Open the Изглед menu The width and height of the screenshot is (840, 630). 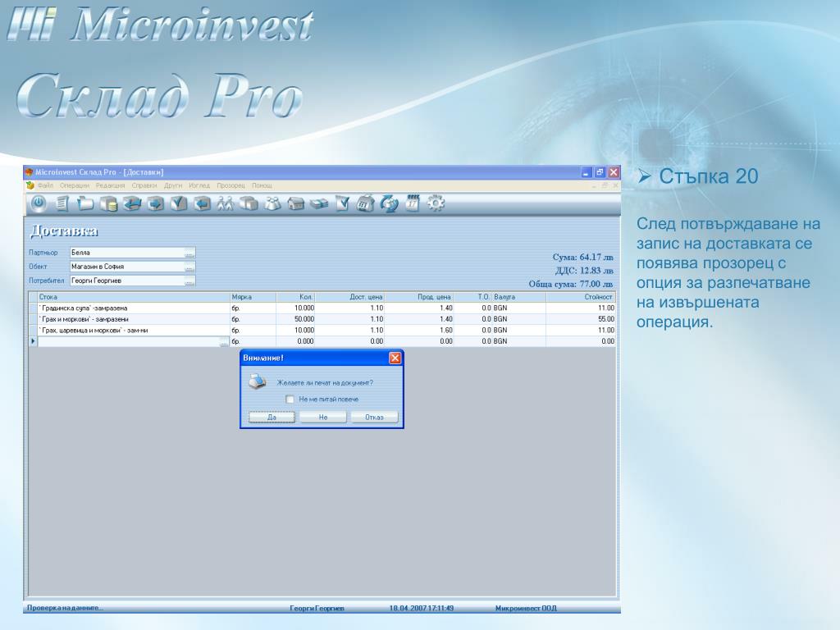tap(199, 185)
